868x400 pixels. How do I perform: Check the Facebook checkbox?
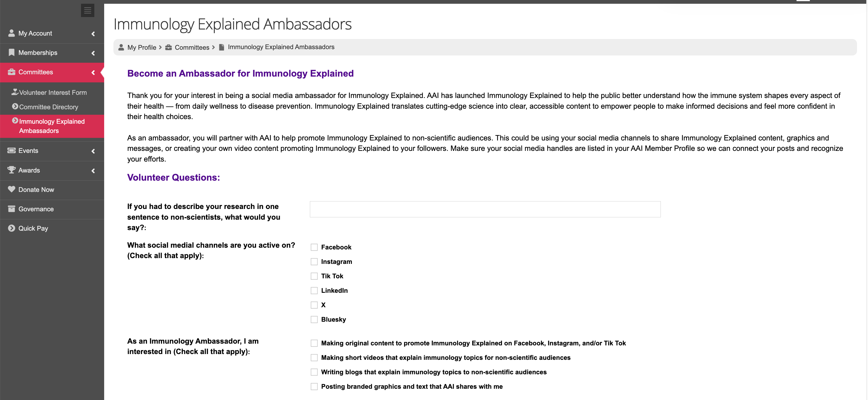tap(314, 247)
